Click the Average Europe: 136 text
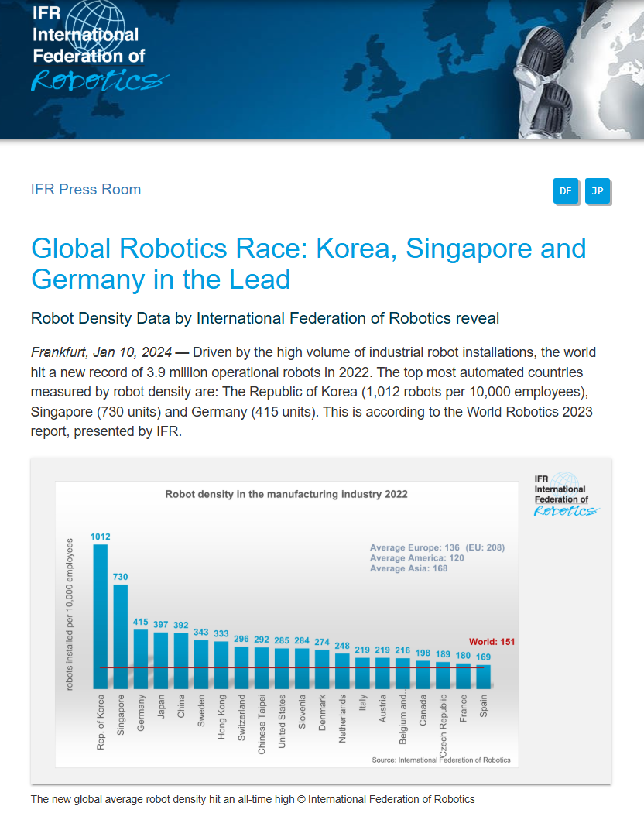Screen dimensions: 644x813 (x=415, y=547)
